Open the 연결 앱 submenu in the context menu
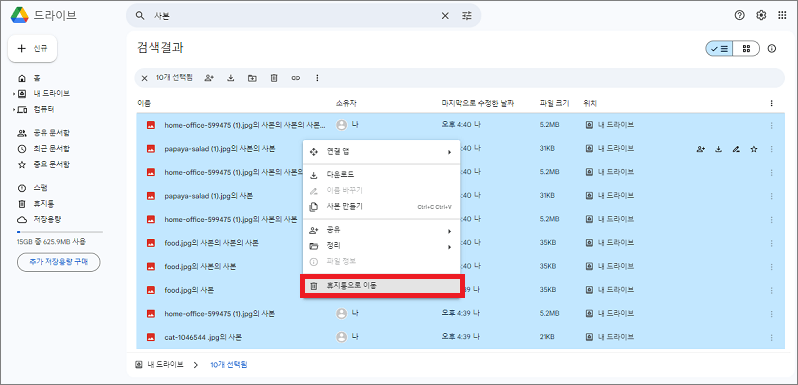798x385 pixels. [x=381, y=152]
